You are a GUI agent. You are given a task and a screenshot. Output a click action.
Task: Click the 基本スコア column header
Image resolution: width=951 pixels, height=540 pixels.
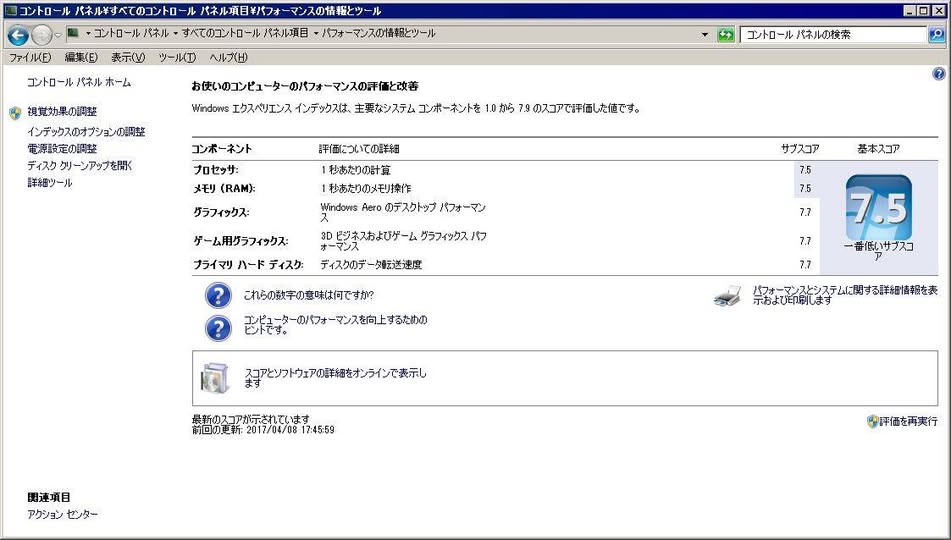878,149
